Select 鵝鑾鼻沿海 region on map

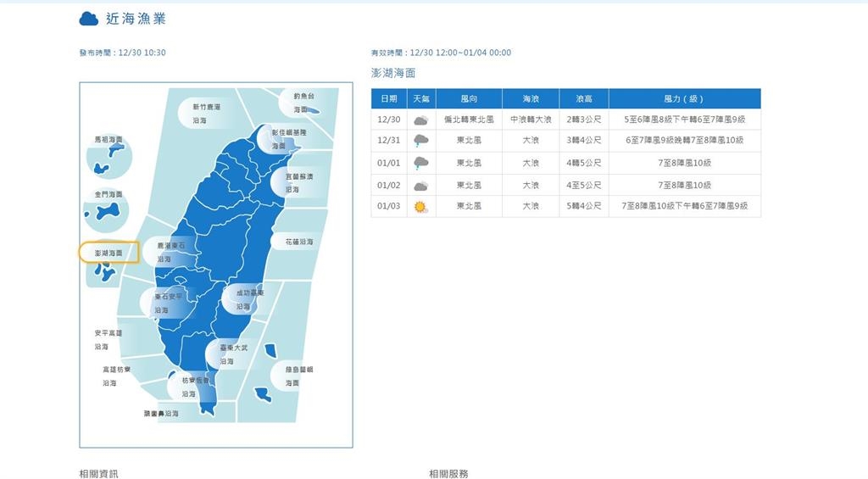point(161,413)
